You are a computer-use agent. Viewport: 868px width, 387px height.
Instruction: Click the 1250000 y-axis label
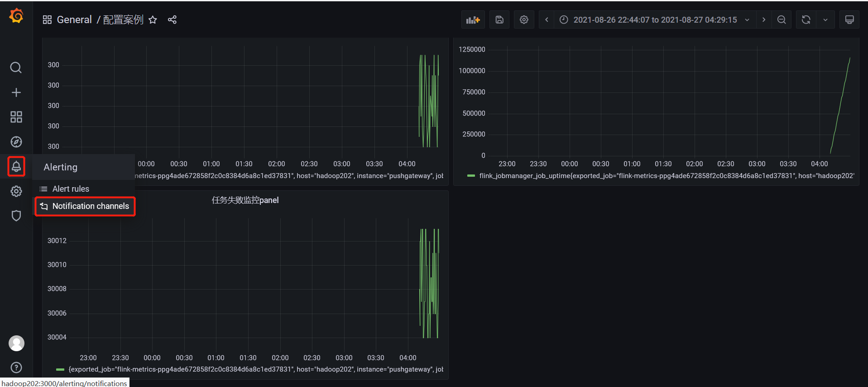[x=472, y=49]
